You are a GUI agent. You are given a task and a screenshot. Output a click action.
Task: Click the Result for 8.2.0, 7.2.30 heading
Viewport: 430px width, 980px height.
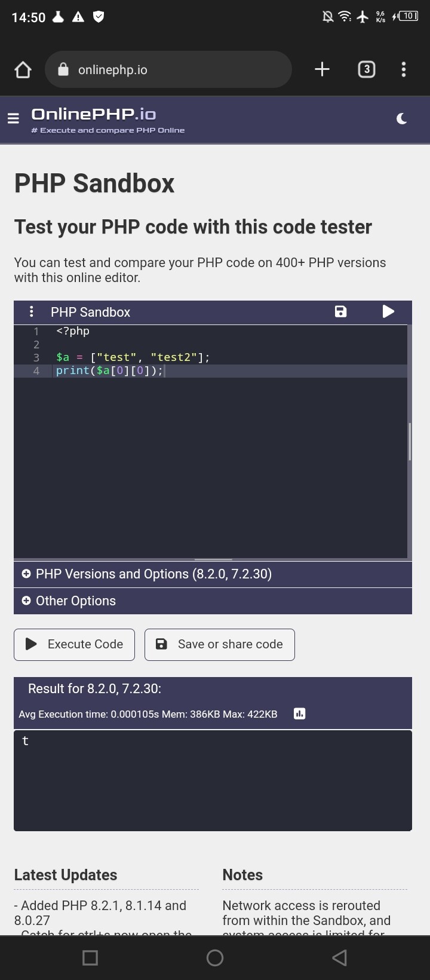[94, 688]
